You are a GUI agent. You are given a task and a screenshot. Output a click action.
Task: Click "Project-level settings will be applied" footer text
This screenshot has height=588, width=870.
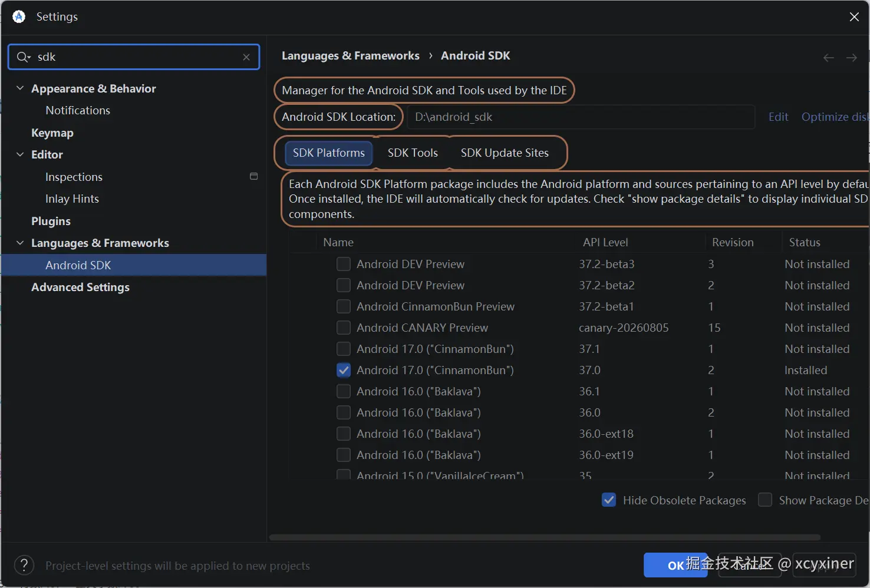pyautogui.click(x=177, y=566)
